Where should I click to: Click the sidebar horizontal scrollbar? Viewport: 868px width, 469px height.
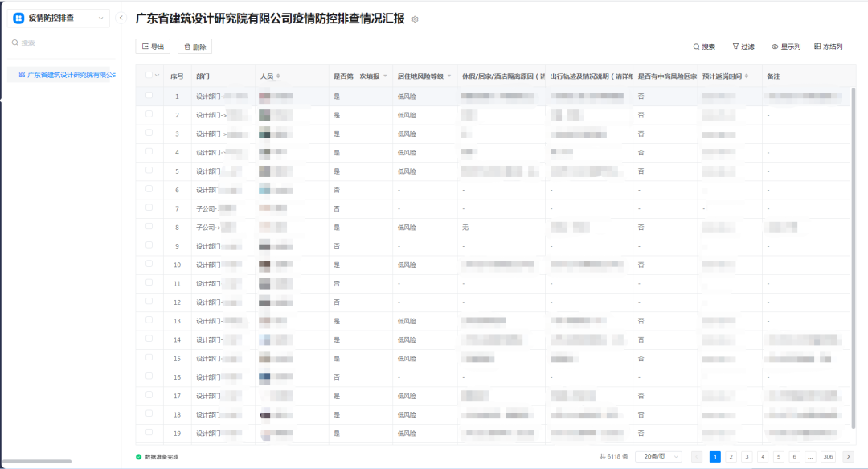(37, 461)
